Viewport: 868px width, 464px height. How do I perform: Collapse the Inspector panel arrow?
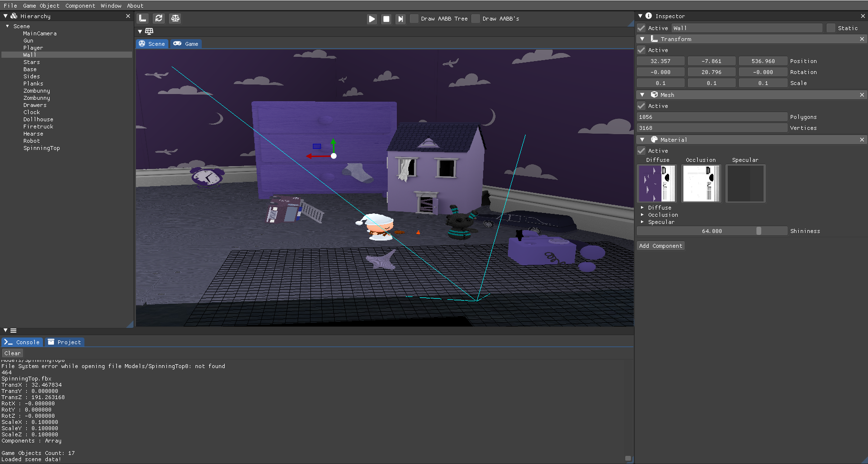pyautogui.click(x=640, y=16)
